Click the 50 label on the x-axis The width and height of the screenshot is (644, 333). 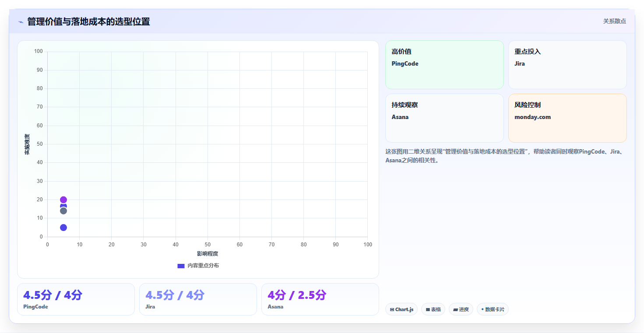(208, 245)
